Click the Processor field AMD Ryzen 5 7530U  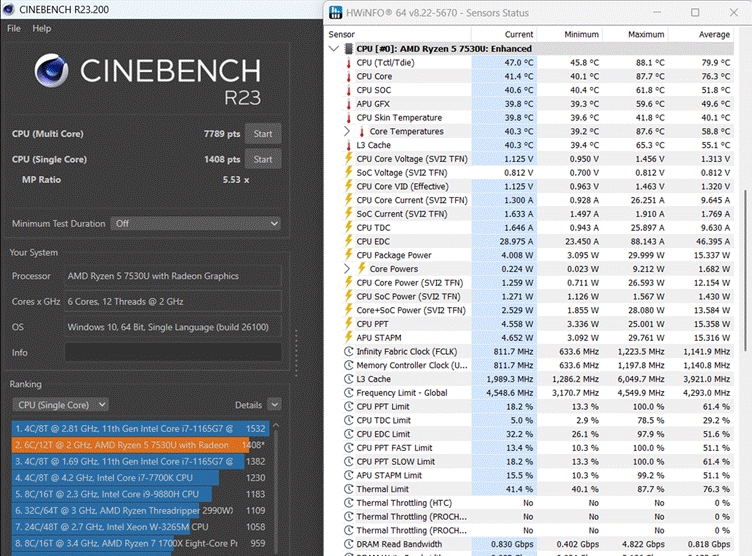tap(173, 276)
